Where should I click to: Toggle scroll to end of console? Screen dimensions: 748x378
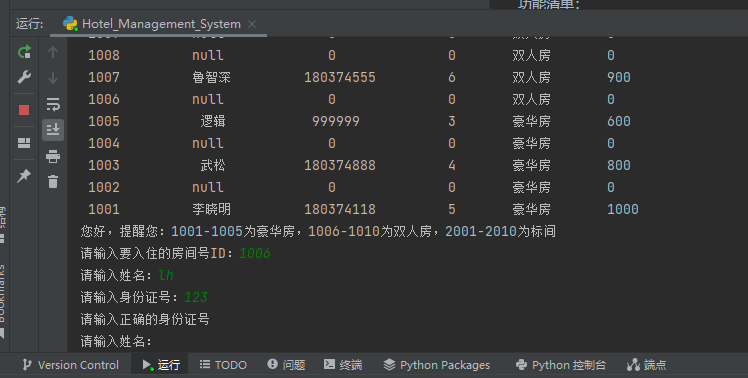point(53,130)
